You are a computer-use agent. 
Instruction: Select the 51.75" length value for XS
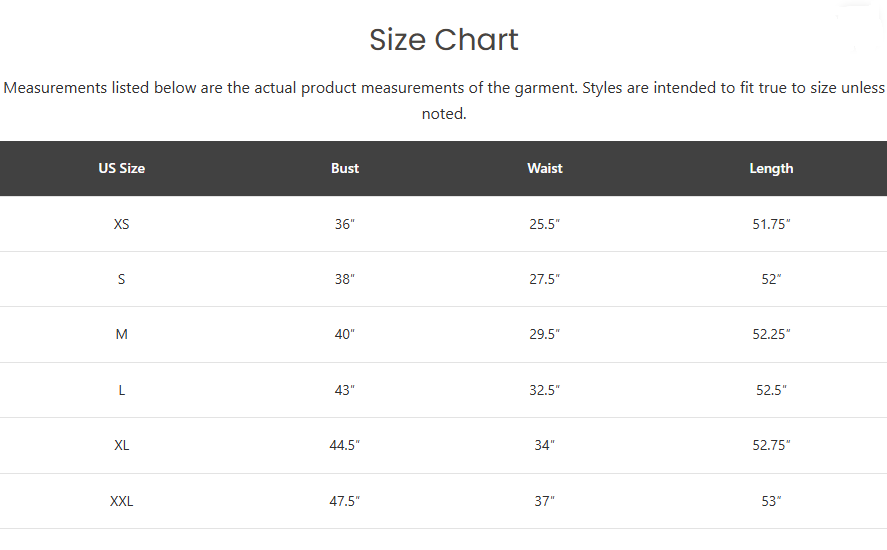pyautogui.click(x=771, y=224)
